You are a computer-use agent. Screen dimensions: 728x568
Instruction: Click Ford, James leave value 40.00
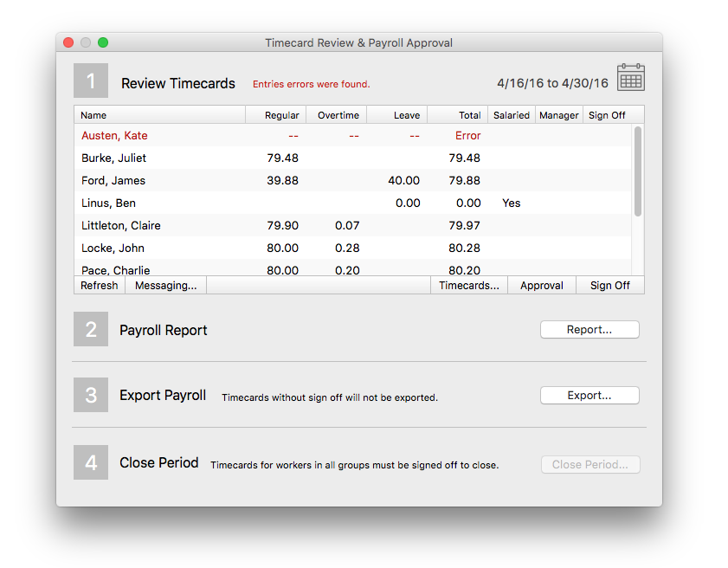click(404, 181)
